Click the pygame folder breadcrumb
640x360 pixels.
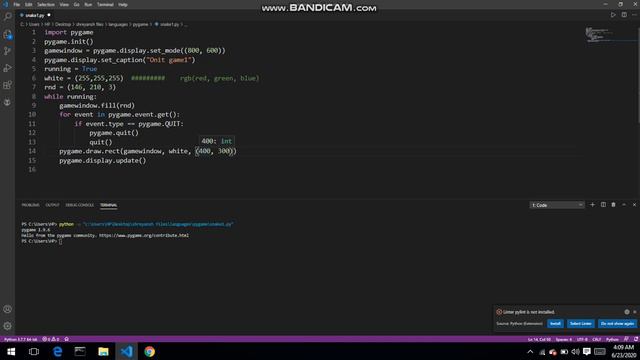coord(140,24)
